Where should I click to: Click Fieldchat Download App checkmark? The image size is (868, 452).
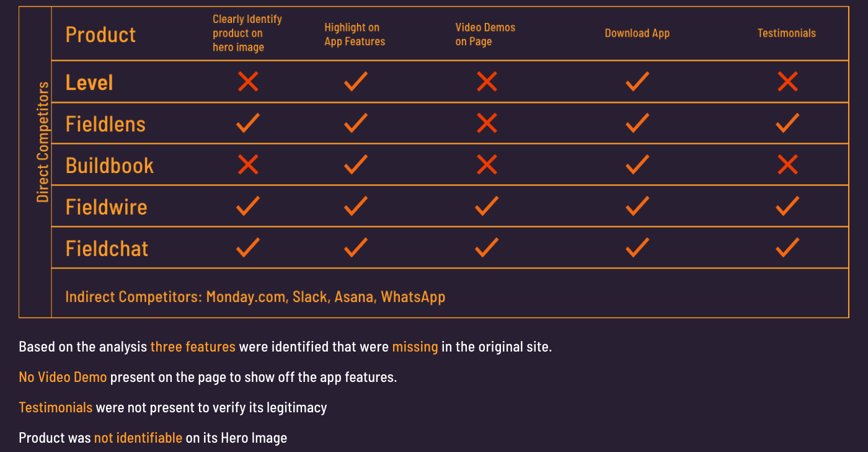coord(637,247)
